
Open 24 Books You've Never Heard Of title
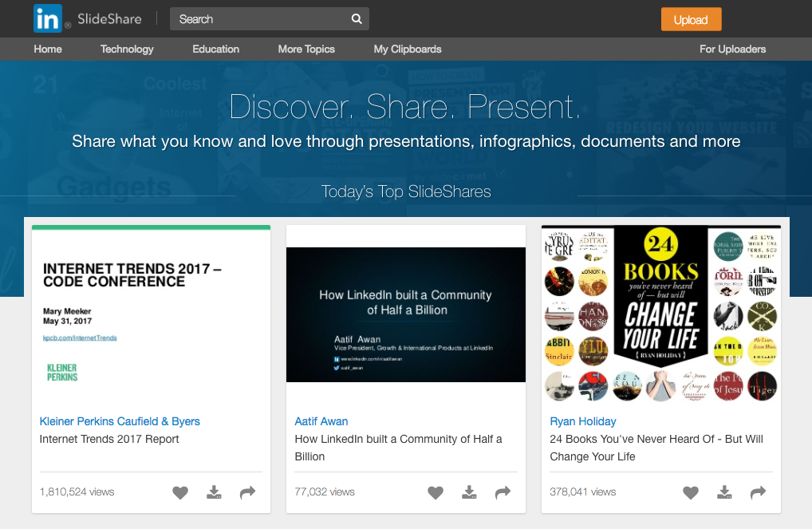656,448
